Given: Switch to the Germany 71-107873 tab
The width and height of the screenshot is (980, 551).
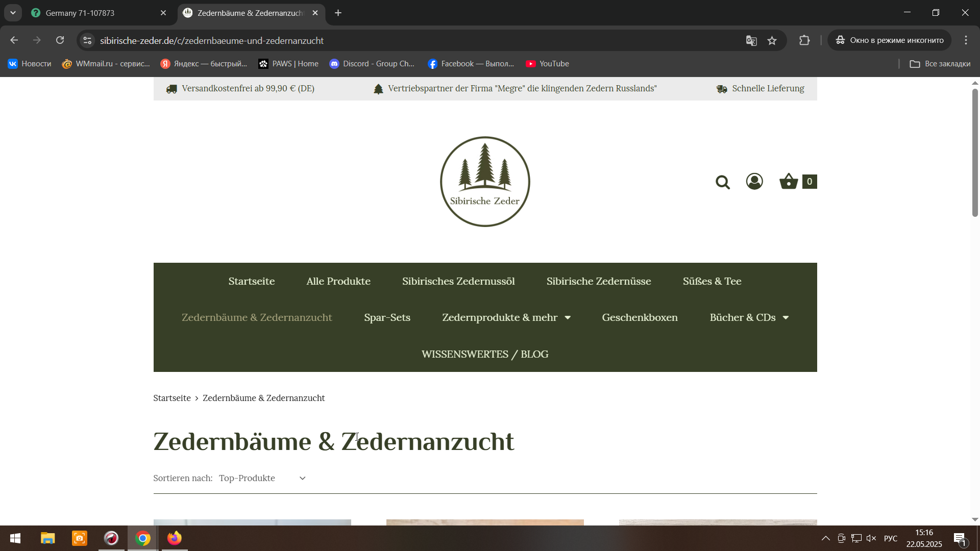Looking at the screenshot, I should click(97, 13).
